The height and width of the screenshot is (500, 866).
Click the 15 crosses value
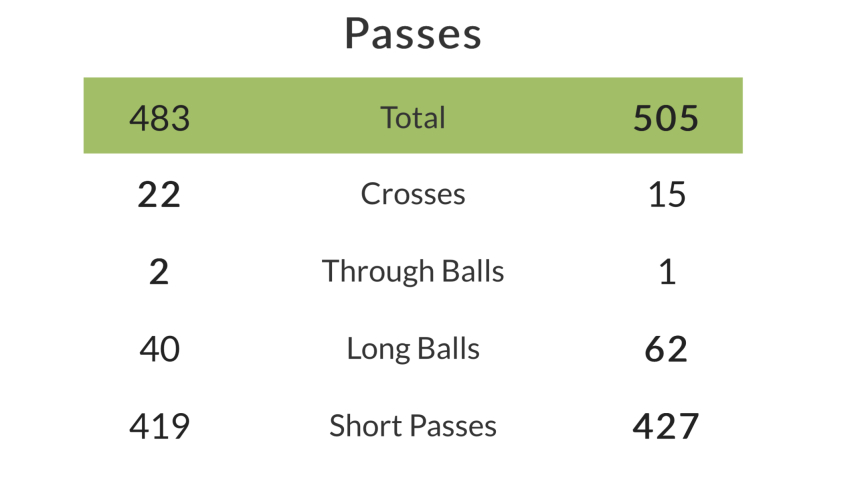[x=666, y=194]
